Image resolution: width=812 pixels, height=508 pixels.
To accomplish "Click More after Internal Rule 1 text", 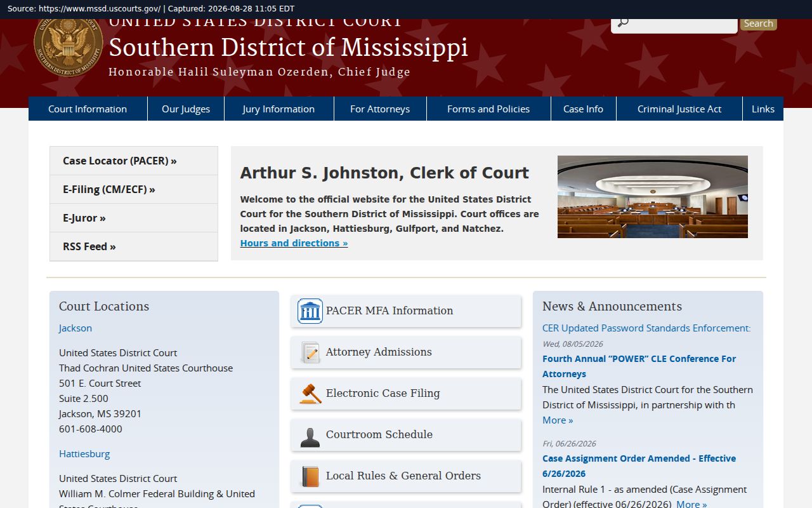I will point(691,504).
